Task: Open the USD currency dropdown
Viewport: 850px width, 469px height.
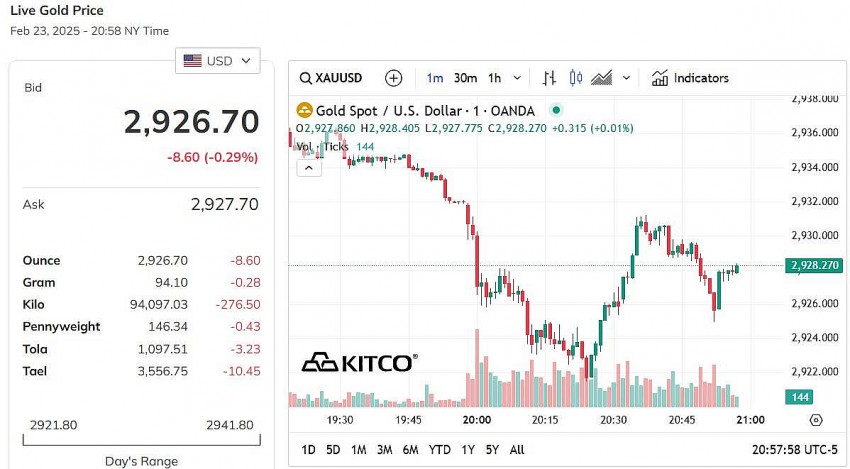Action: (x=217, y=61)
